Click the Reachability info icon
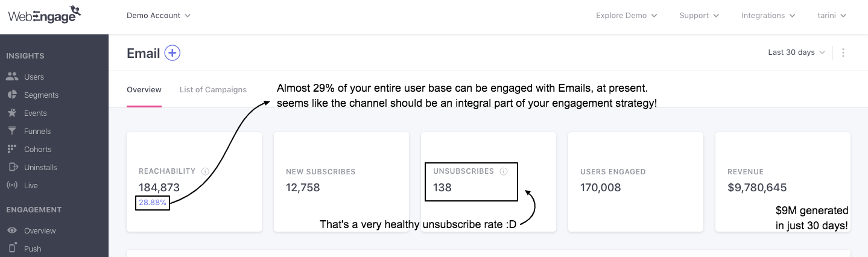The height and width of the screenshot is (257, 868). 205,171
